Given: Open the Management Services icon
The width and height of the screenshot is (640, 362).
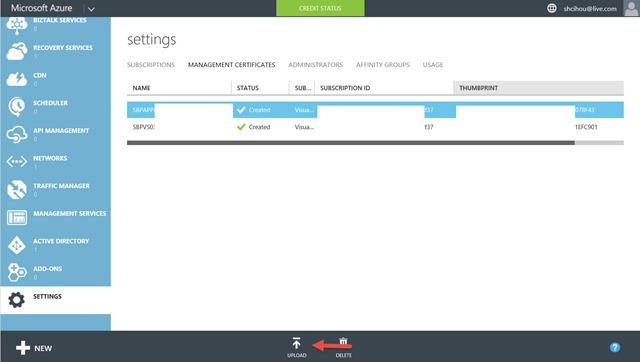Looking at the screenshot, I should (x=17, y=218).
